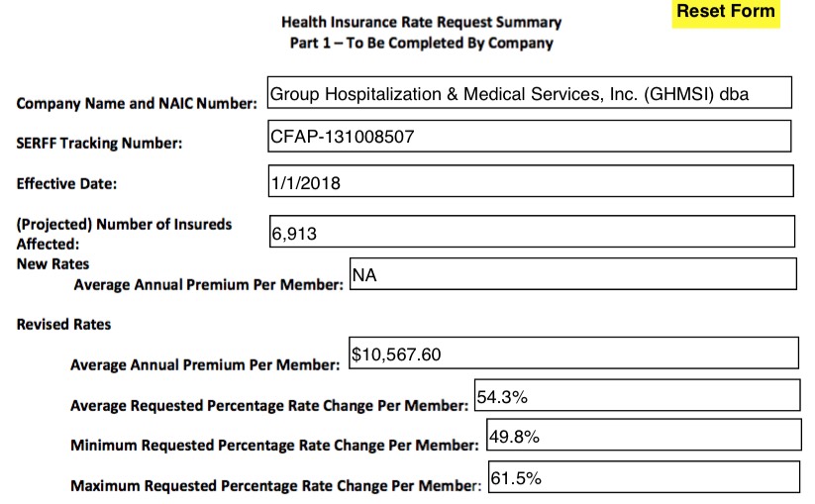Click the 'Effective Date' label
This screenshot has height=504, width=815.
tap(66, 183)
